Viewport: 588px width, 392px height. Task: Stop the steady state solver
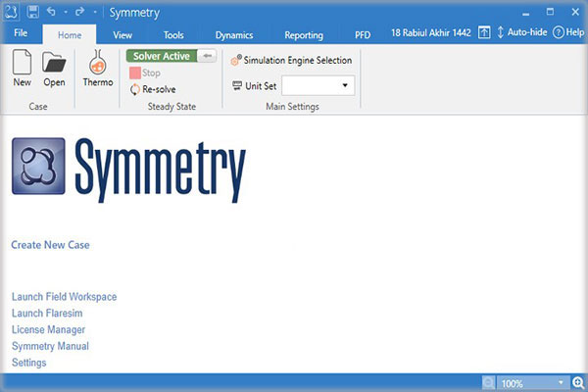[145, 73]
